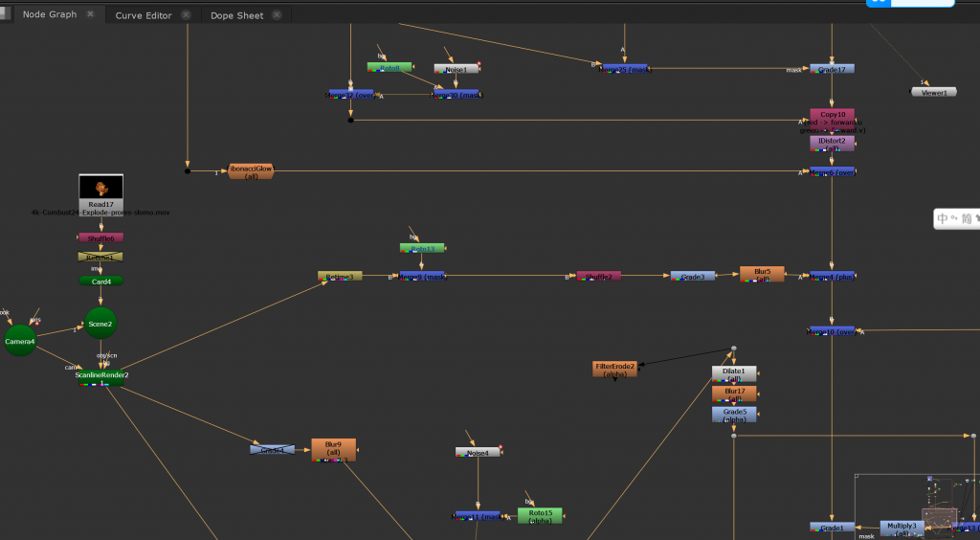Close the Curve Editor tab
Image resolution: width=980 pixels, height=540 pixels.
[186, 14]
